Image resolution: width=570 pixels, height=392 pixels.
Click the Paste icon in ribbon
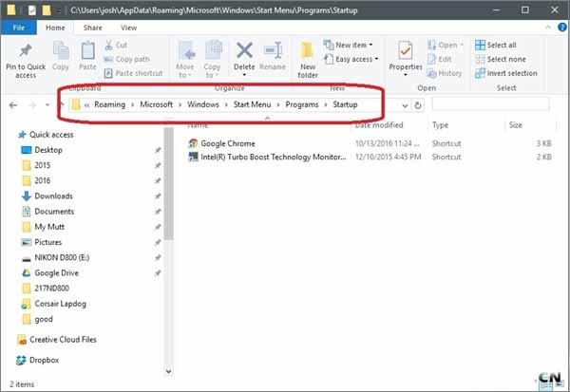click(86, 51)
